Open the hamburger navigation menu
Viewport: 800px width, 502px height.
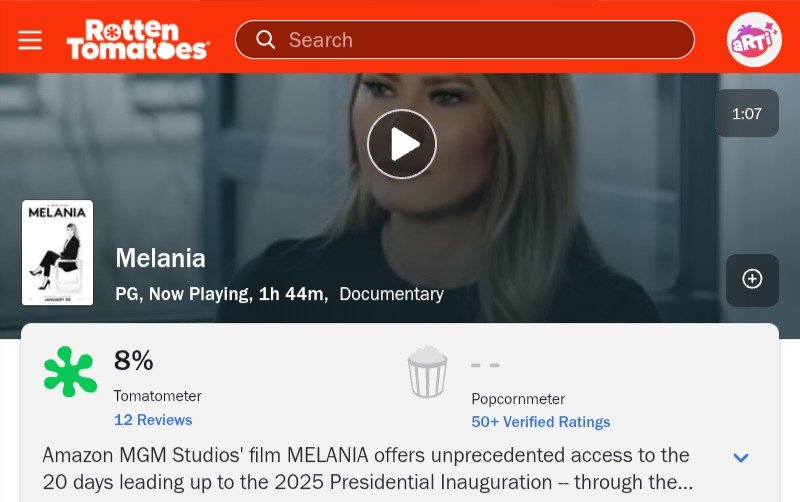30,40
